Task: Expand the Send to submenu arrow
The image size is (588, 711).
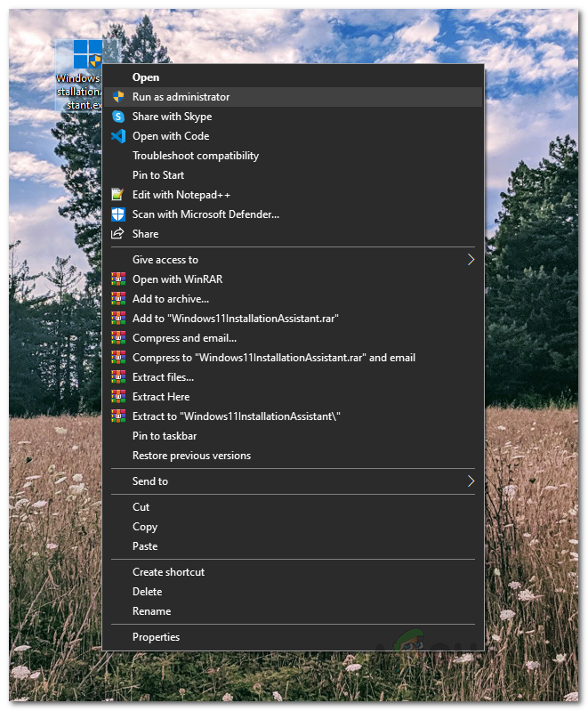Action: click(471, 481)
